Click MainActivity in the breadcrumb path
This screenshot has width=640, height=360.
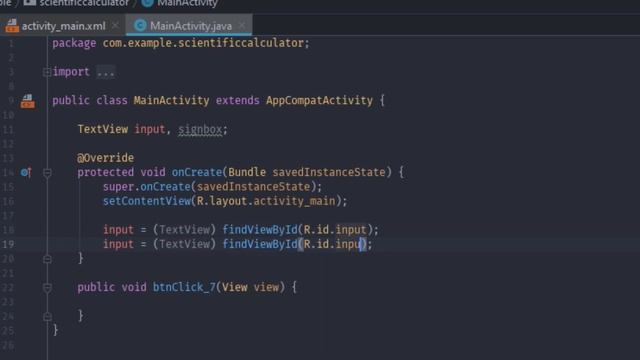coord(187,3)
